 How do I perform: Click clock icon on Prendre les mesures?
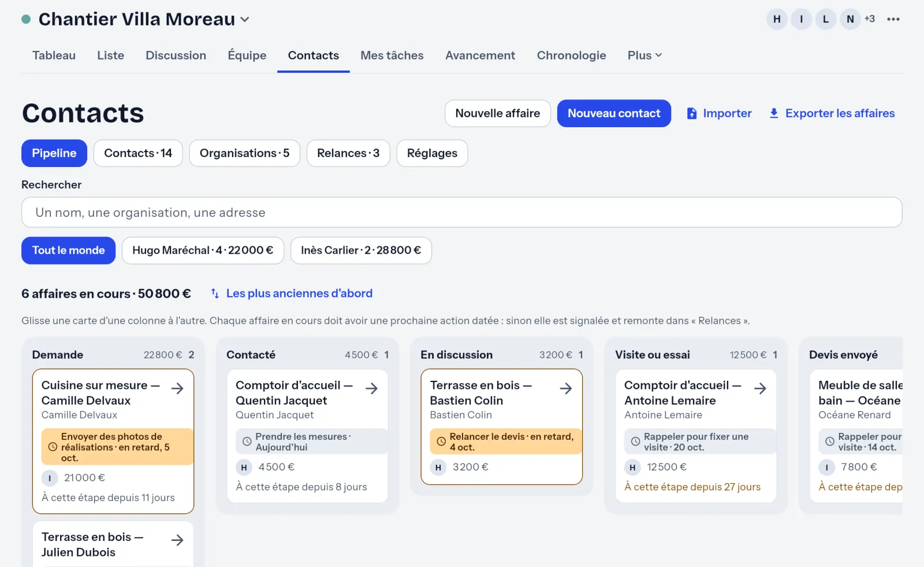[247, 442]
